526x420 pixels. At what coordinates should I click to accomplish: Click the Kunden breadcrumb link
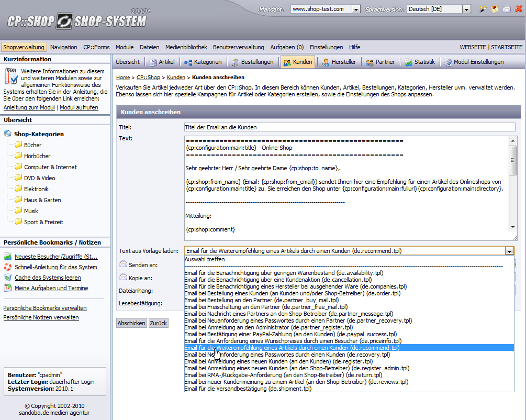pos(176,77)
